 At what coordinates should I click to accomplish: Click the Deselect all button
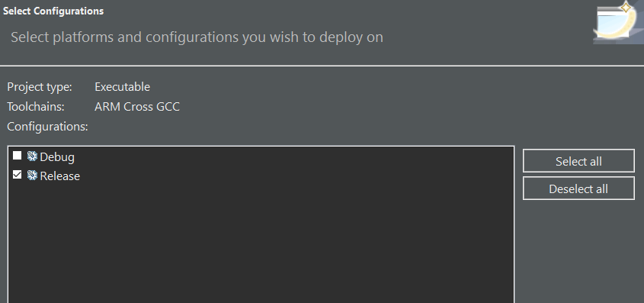[x=578, y=189]
